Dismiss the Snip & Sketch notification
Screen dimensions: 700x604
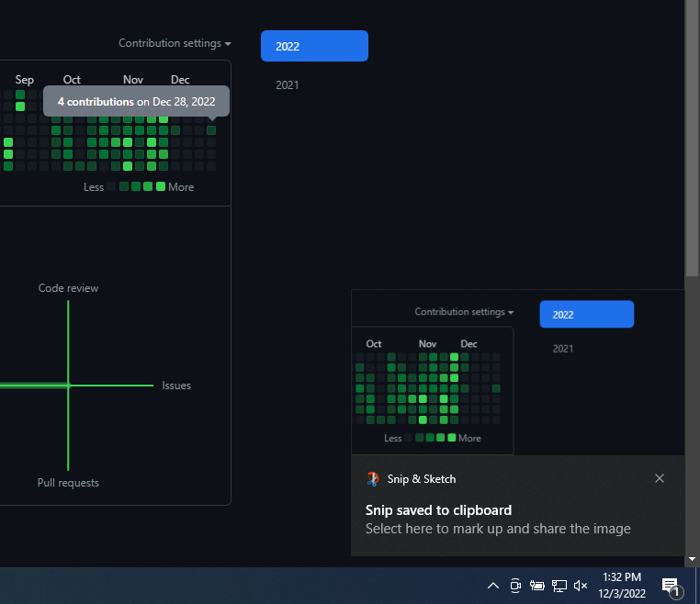(x=659, y=478)
